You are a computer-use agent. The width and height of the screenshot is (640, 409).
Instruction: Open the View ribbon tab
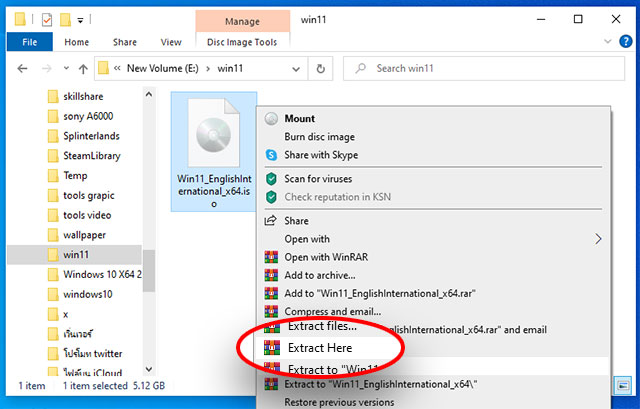(171, 42)
